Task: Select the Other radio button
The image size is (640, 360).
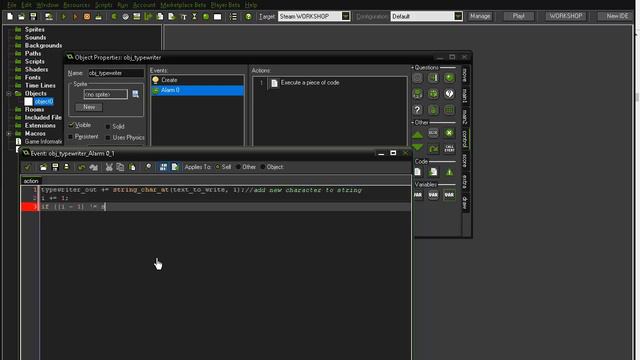Action: (x=238, y=167)
